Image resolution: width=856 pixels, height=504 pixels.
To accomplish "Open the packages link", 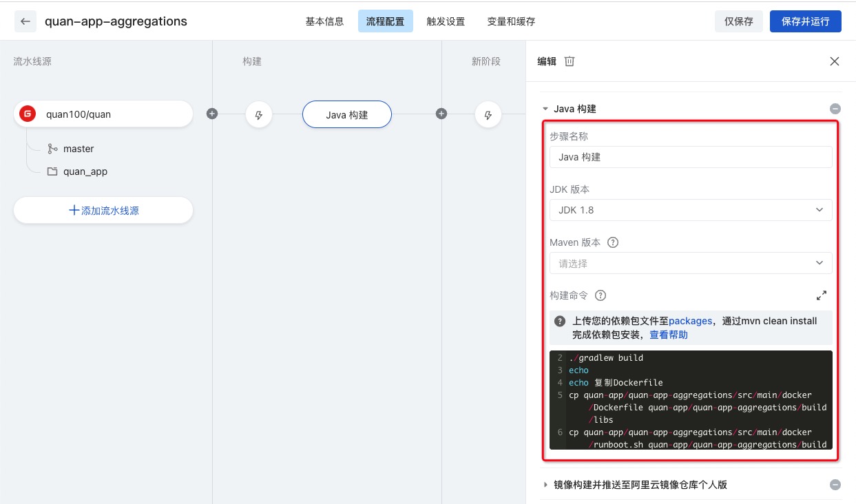I will [x=690, y=321].
